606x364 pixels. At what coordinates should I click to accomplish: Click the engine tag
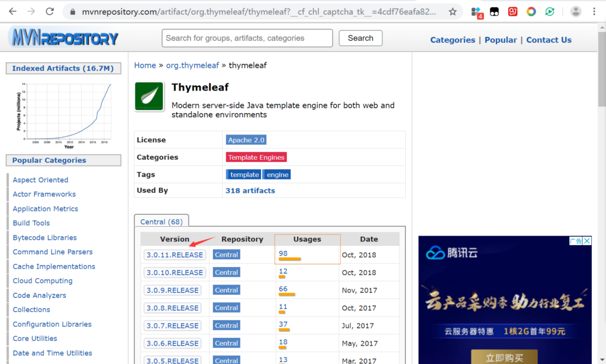(277, 175)
